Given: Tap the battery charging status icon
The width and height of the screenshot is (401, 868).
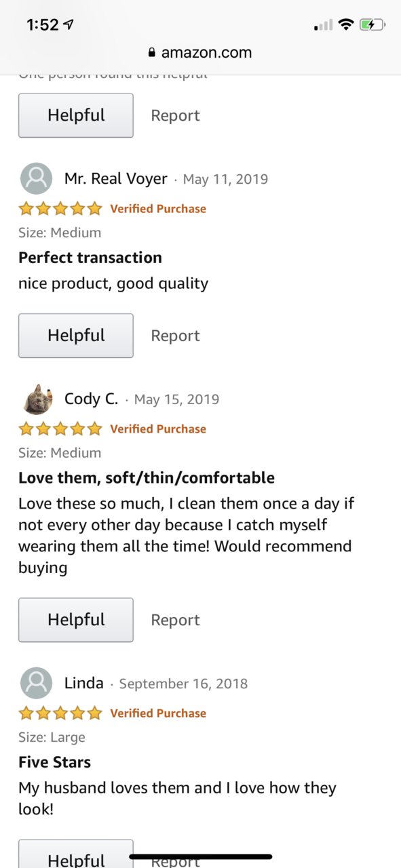Looking at the screenshot, I should [x=372, y=25].
